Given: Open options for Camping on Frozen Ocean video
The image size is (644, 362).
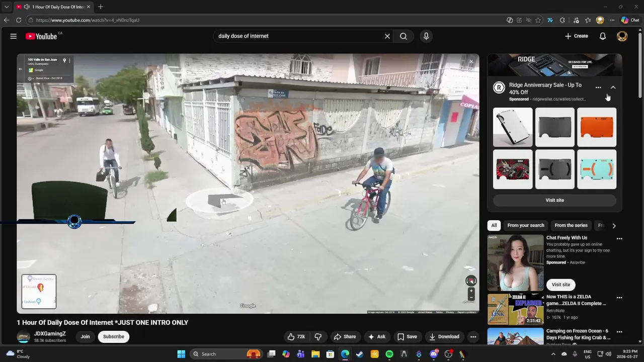Looking at the screenshot, I should pyautogui.click(x=619, y=332).
